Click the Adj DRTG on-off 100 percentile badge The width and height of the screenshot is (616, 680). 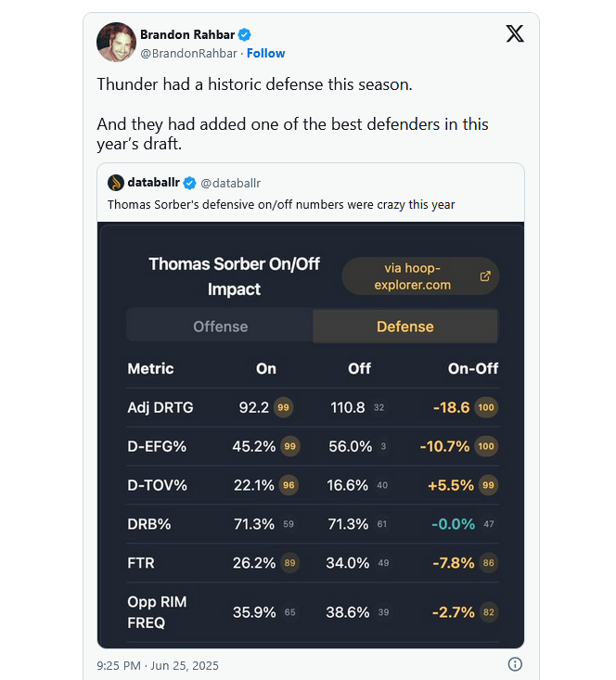(485, 407)
